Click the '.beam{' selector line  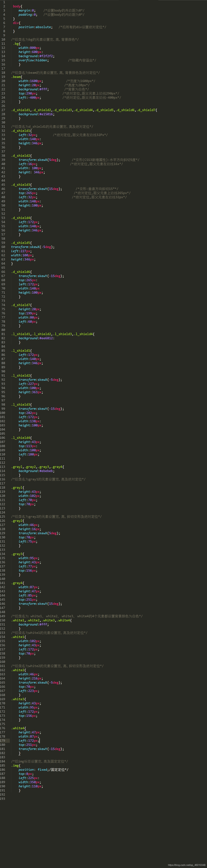[x=17, y=77]
